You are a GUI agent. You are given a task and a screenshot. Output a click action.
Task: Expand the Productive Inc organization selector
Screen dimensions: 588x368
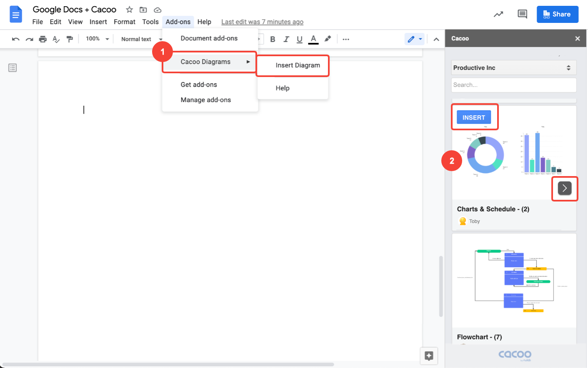click(x=513, y=68)
